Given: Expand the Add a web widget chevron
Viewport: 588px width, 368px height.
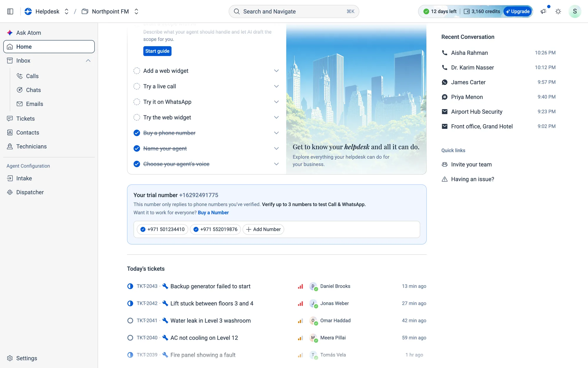Looking at the screenshot, I should (x=276, y=71).
